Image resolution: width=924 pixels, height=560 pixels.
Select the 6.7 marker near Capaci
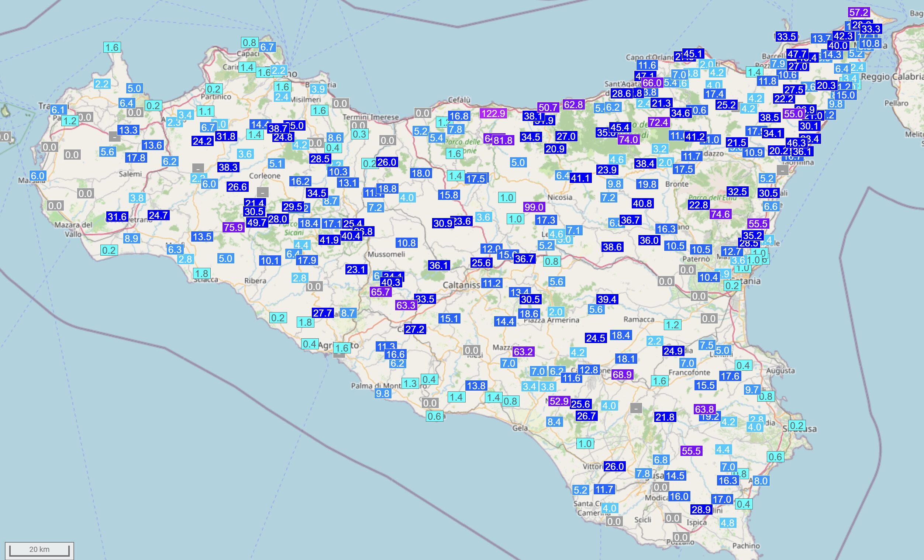[x=267, y=47]
